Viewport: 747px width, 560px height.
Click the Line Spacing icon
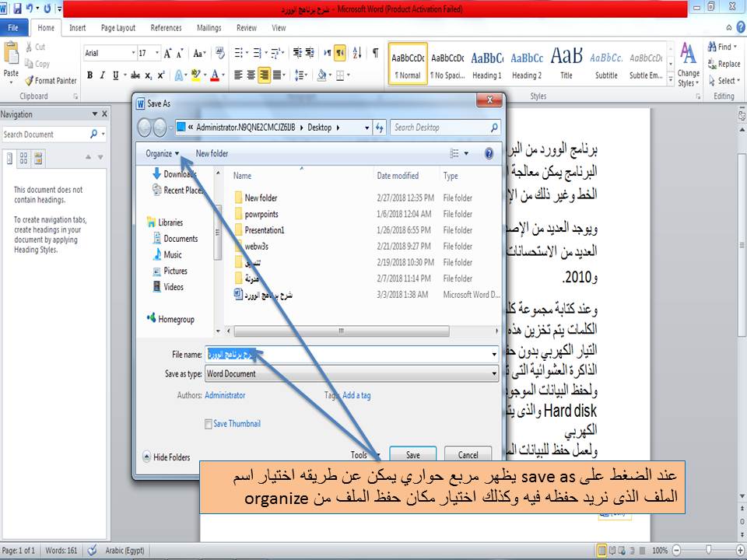pos(299,75)
